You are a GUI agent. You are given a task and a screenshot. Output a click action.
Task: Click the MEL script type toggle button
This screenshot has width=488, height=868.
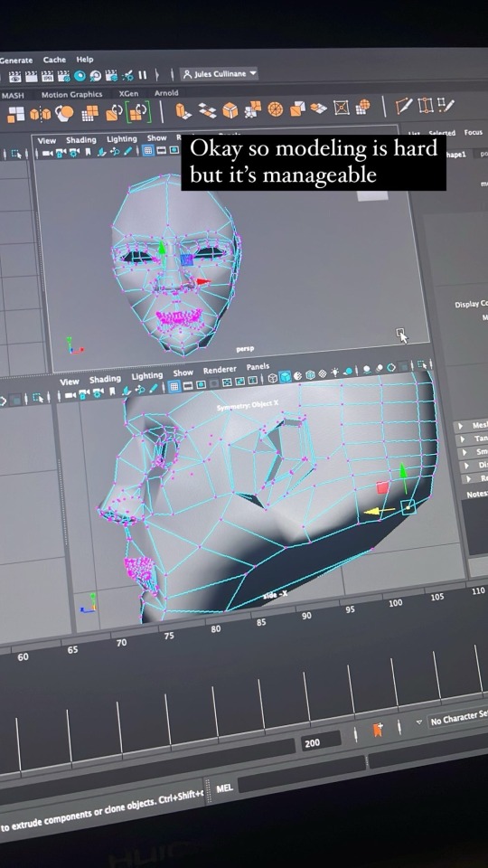point(224,788)
